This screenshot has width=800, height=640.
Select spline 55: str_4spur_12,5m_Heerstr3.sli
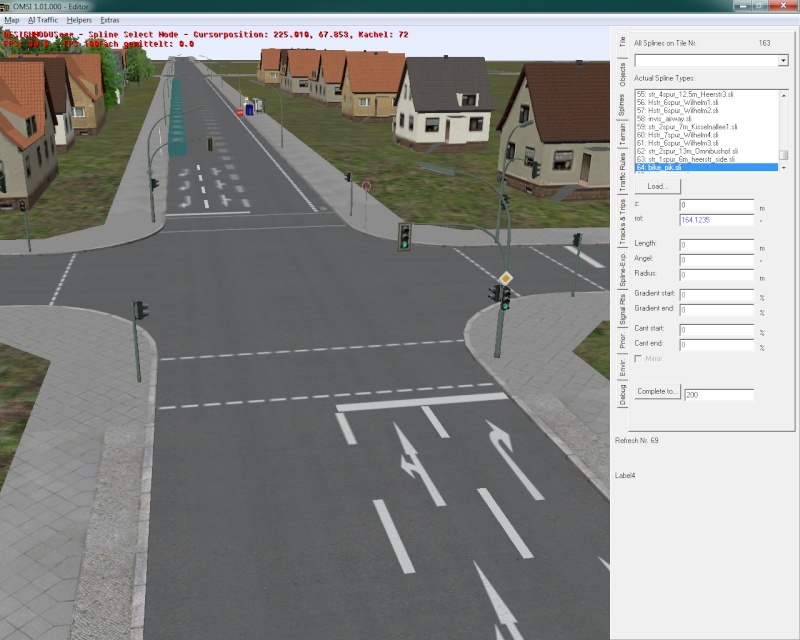707,94
